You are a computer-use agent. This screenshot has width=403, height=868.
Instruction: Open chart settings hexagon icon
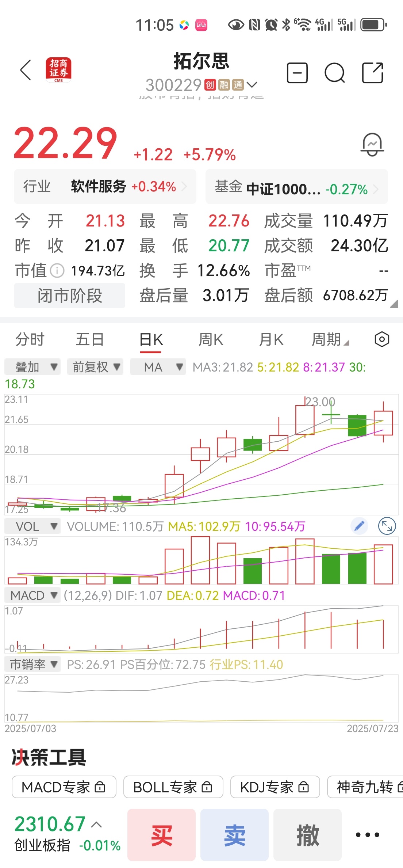tap(382, 339)
